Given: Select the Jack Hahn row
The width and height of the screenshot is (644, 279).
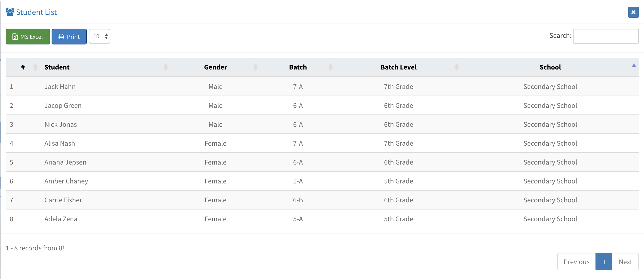Looking at the screenshot, I should 322,87.
